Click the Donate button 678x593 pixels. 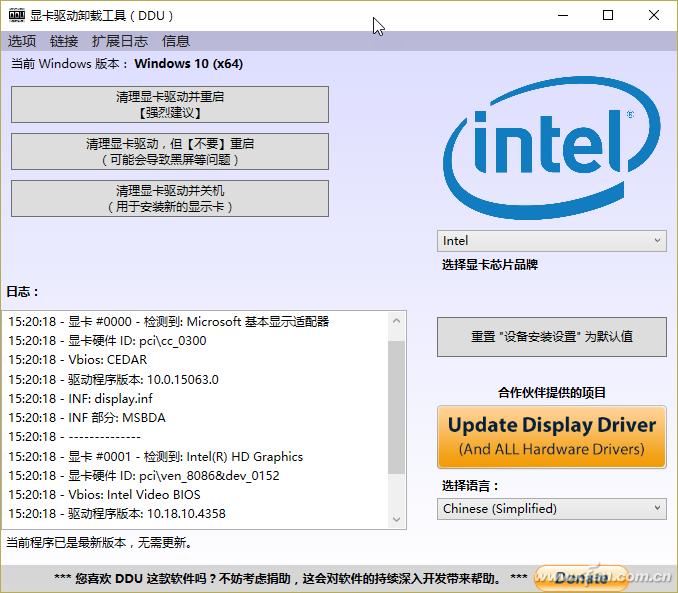coord(582,578)
